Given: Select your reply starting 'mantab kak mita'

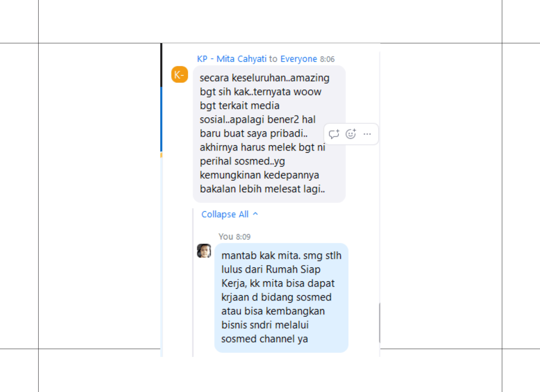Looking at the screenshot, I should pyautogui.click(x=282, y=298).
